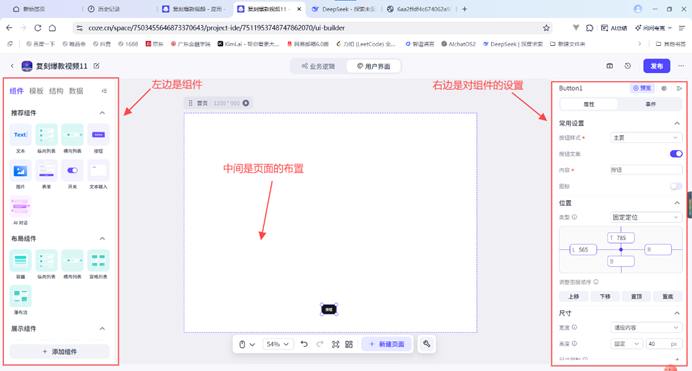692x371 pixels.
Task: Select the image (图片) component
Action: 20,171
